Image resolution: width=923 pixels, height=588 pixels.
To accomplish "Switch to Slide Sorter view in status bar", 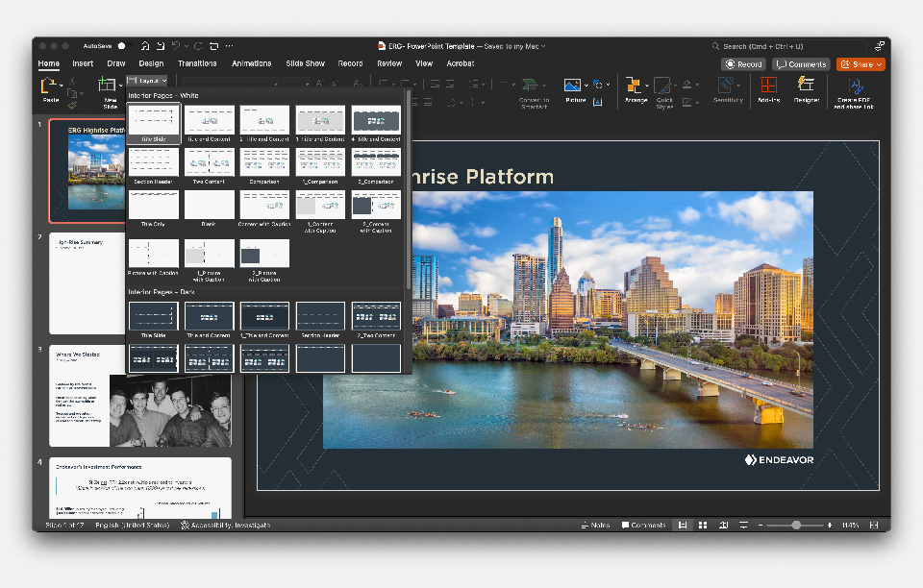I will click(703, 526).
